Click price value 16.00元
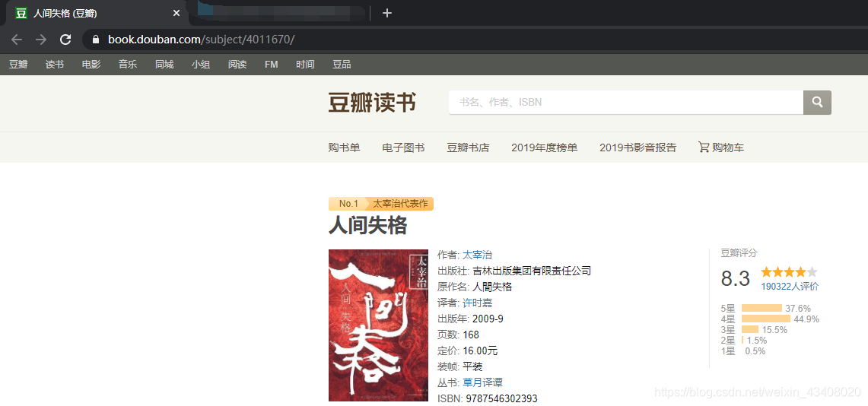This screenshot has width=868, height=406. click(480, 350)
